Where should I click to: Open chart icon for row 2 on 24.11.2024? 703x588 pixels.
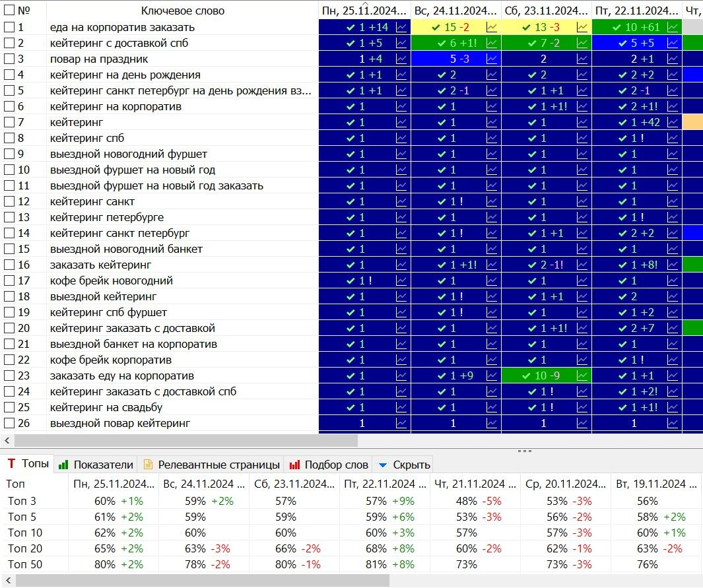(x=492, y=43)
